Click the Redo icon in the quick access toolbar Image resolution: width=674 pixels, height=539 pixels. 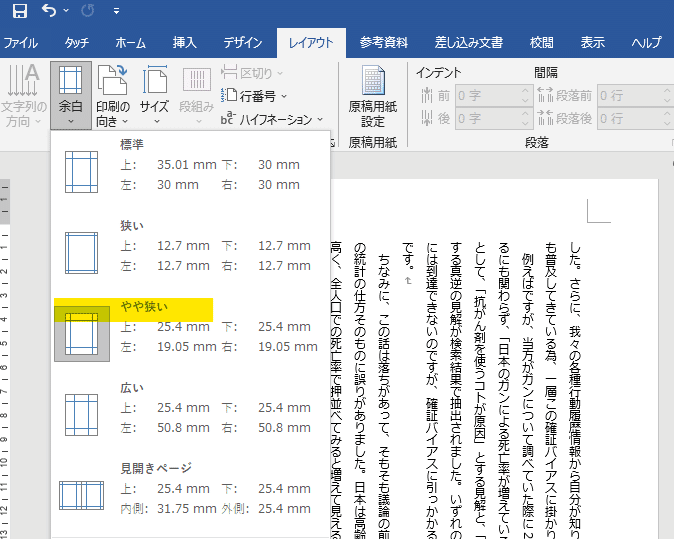coord(88,11)
